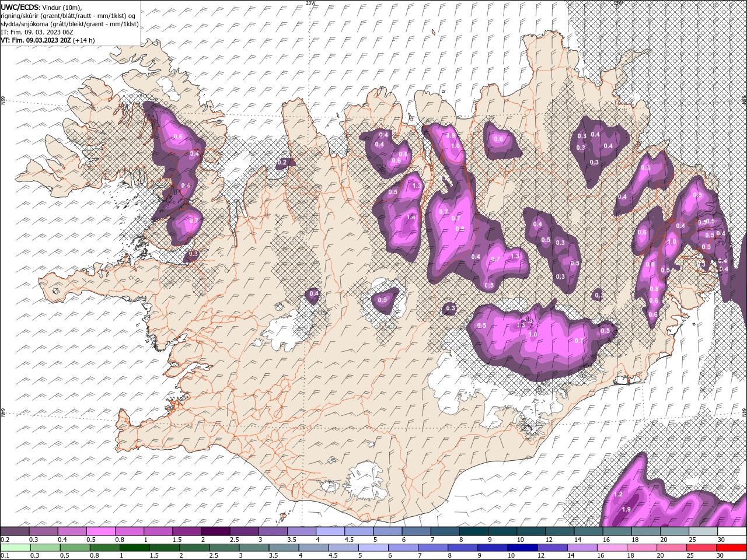The width and height of the screenshot is (747, 560).
Task: Click the white 30 swatch in snow legend
Action: 732,531
